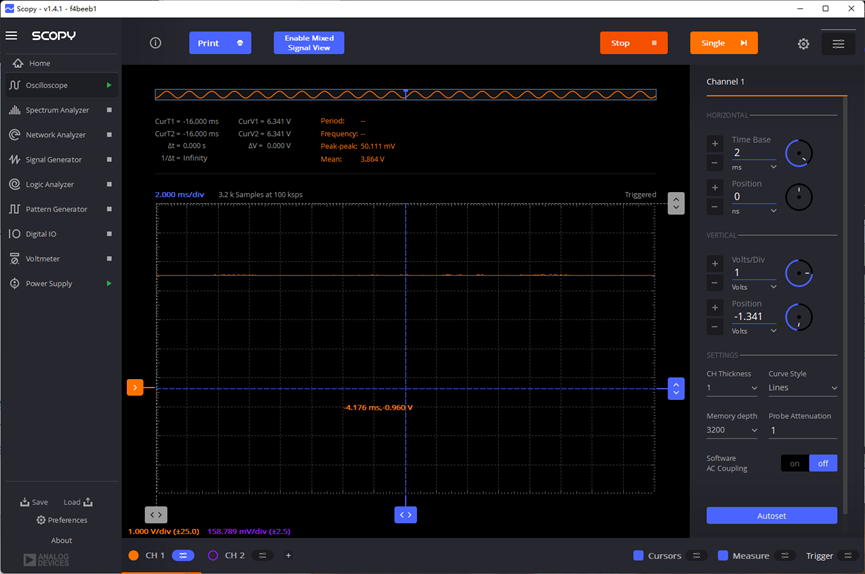865x574 pixels.
Task: Toggle Oscilloscope run indicator
Action: pyautogui.click(x=109, y=85)
